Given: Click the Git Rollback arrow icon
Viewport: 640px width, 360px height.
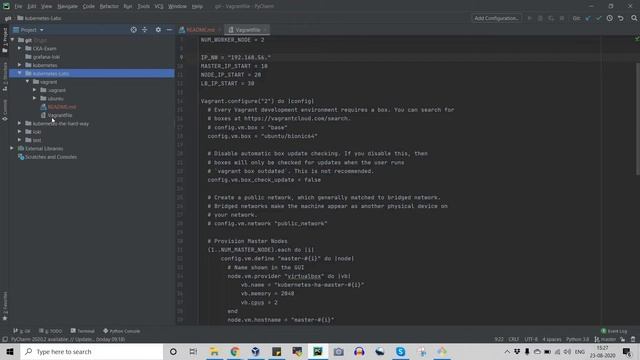Looking at the screenshot, I should (x=620, y=18).
